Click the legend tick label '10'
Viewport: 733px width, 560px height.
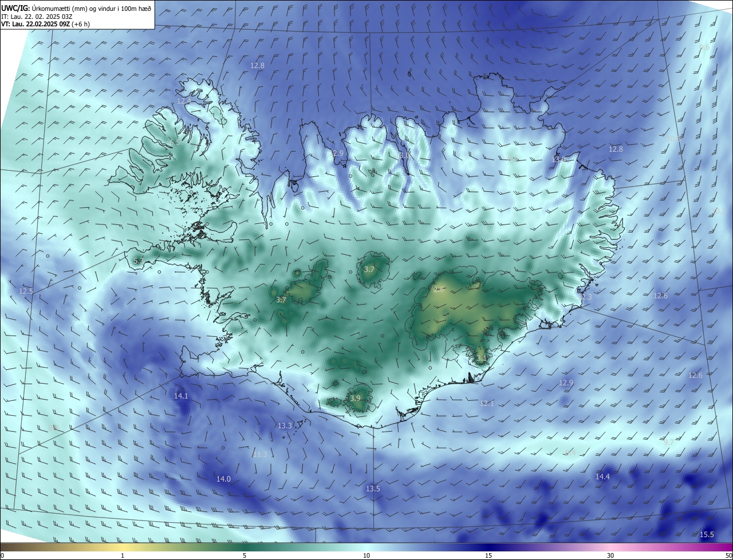pyautogui.click(x=366, y=555)
